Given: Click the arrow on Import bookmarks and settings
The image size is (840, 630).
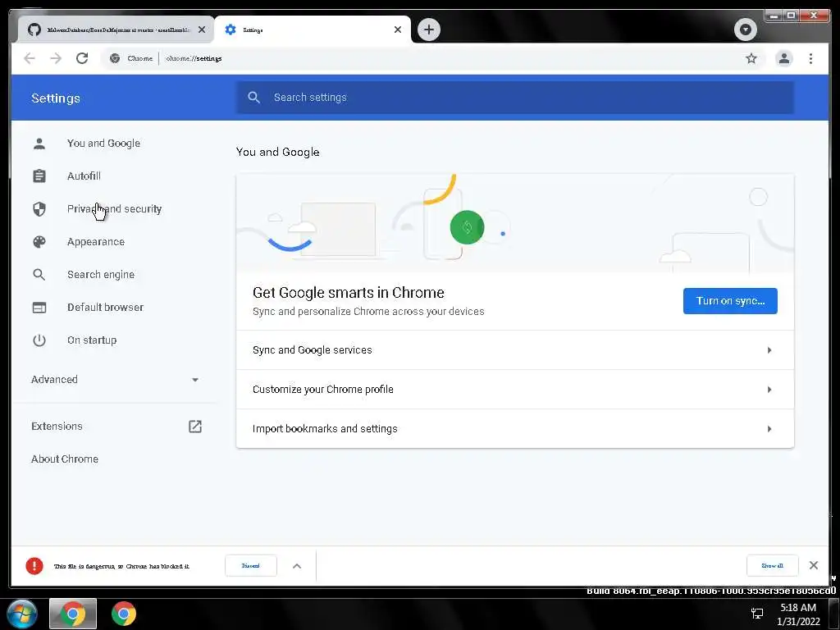Looking at the screenshot, I should (769, 428).
